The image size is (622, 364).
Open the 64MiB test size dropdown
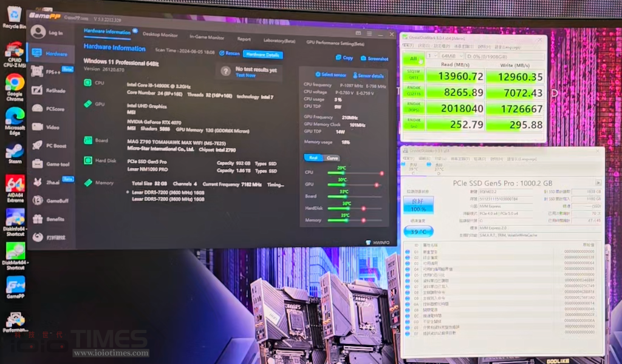(x=451, y=56)
